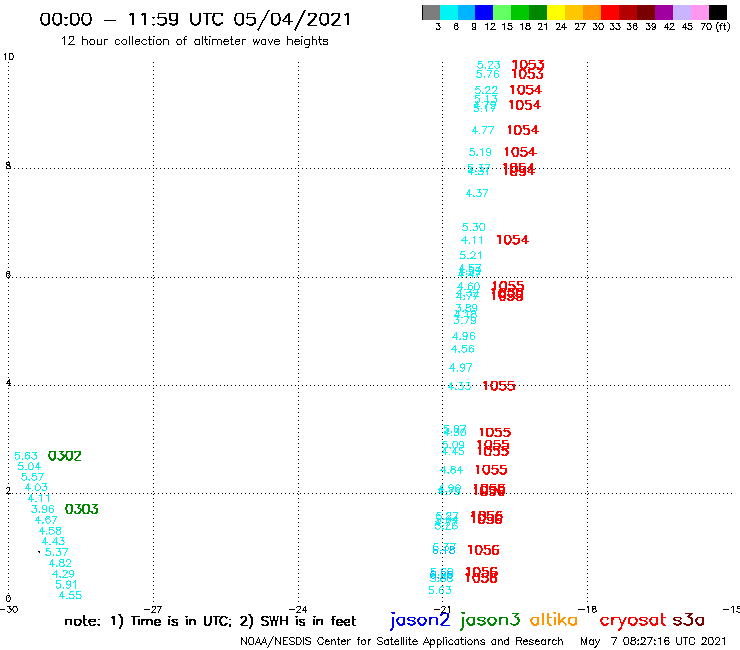Click the purple legend color box

tap(664, 12)
